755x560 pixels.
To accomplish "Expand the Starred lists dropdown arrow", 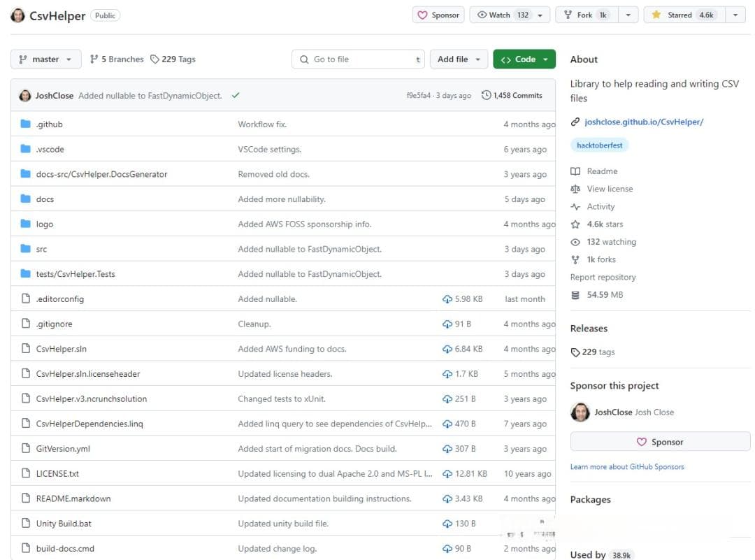I will tap(735, 15).
